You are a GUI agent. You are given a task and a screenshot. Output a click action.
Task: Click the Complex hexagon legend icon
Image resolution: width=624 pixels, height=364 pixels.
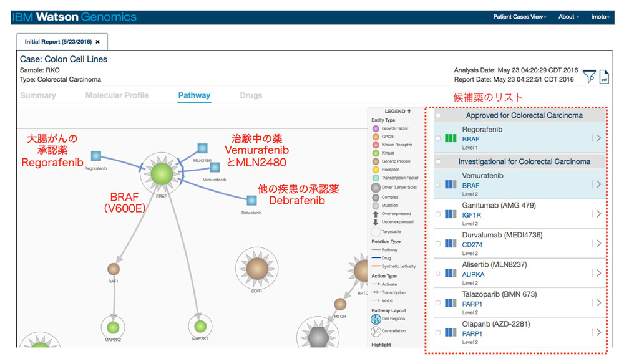click(375, 198)
